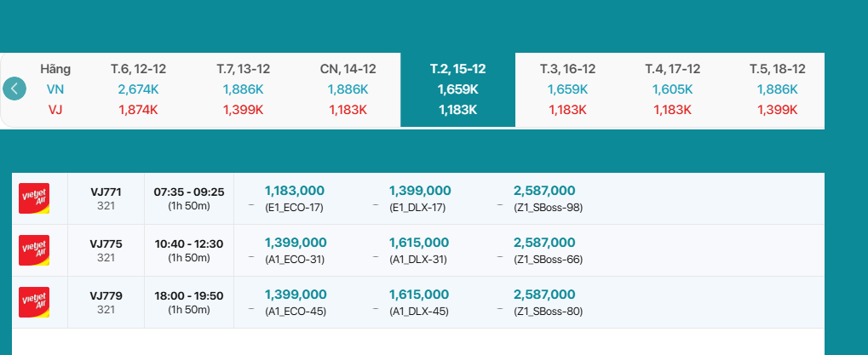The height and width of the screenshot is (355, 868).
Task: Select 1,183,000 E1_ECO-17 fare for VJ771
Action: [x=295, y=198]
